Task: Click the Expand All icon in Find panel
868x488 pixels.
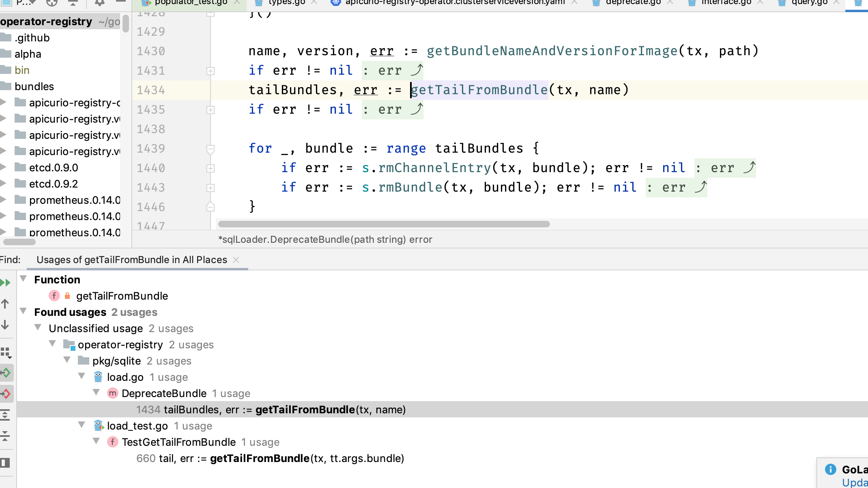Action: (5, 415)
